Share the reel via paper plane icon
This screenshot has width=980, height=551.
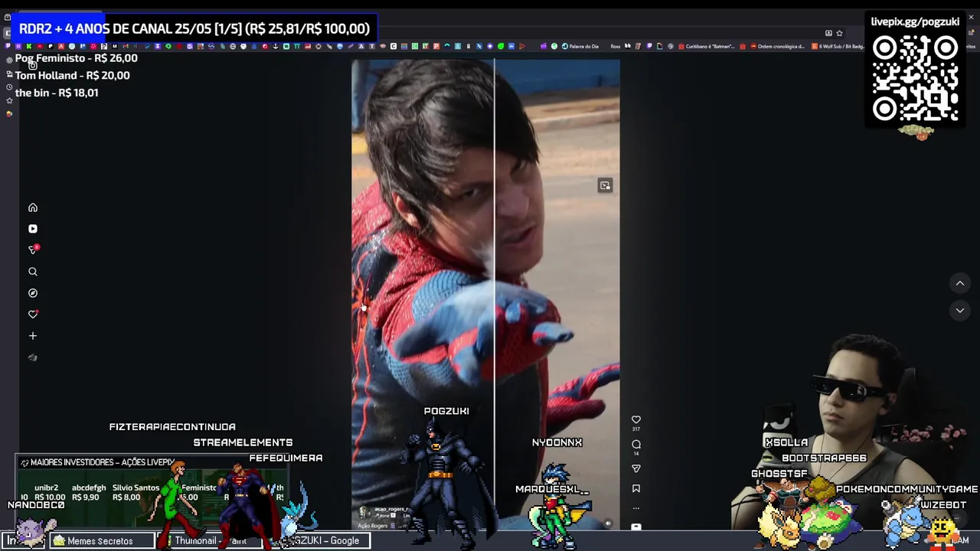(636, 468)
